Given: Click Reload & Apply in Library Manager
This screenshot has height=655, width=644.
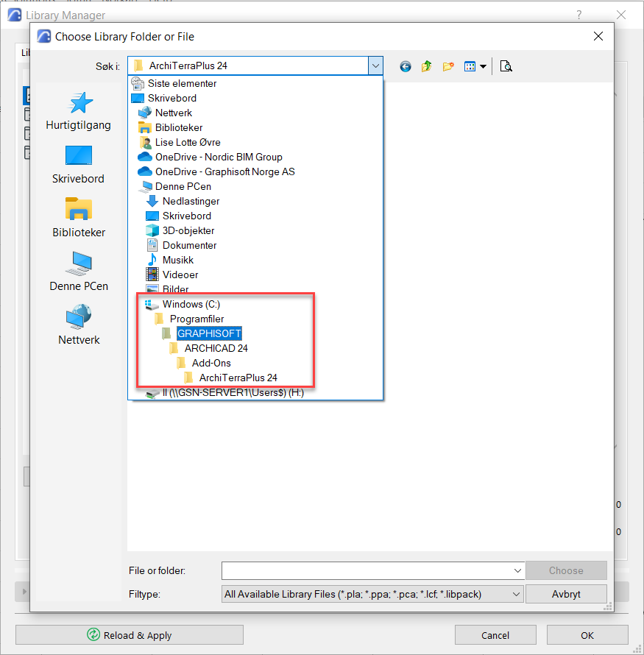Looking at the screenshot, I should 130,635.
